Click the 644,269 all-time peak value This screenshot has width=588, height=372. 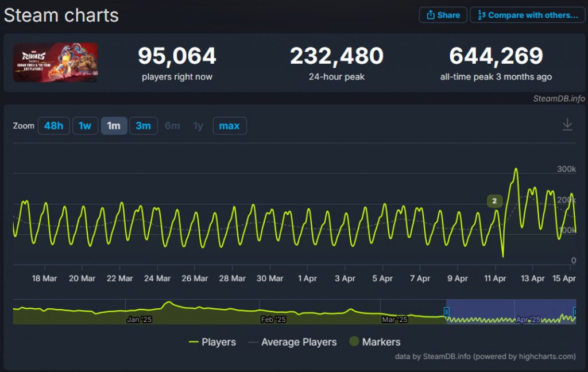coord(496,56)
